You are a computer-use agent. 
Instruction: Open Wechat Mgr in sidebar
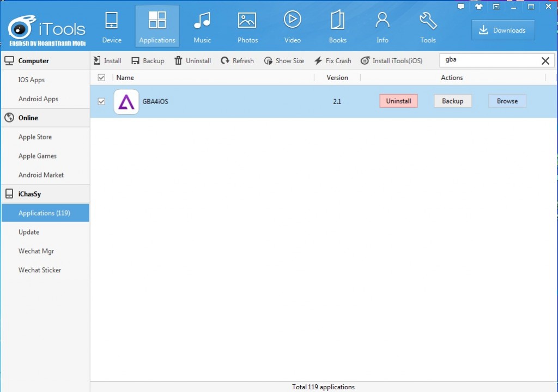pos(36,251)
